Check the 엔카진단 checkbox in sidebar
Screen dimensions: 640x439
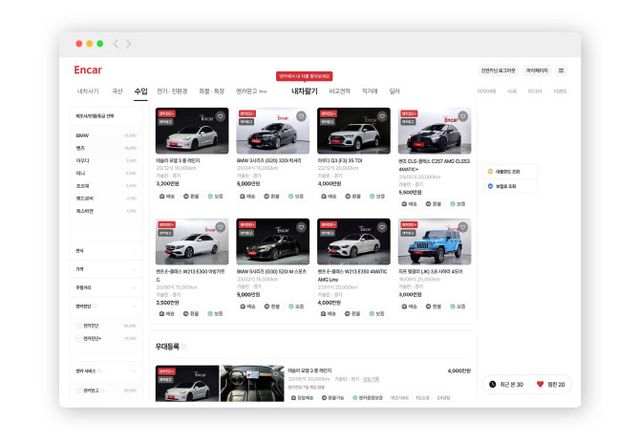79,325
